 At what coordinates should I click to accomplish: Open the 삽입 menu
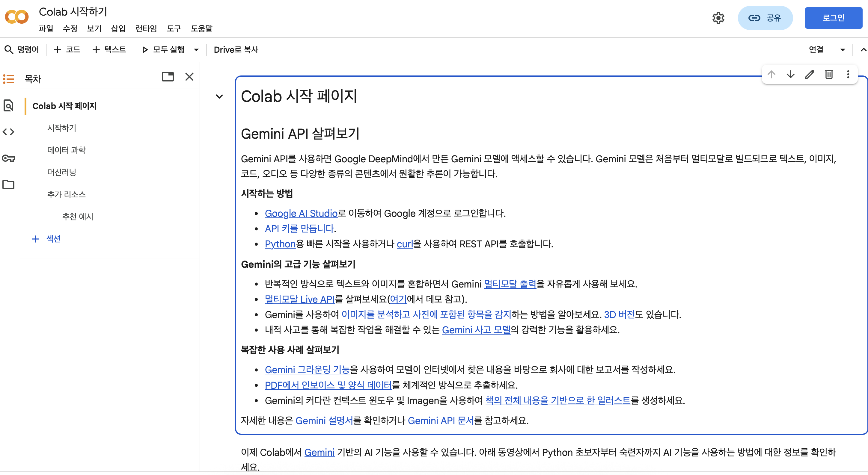coord(118,29)
